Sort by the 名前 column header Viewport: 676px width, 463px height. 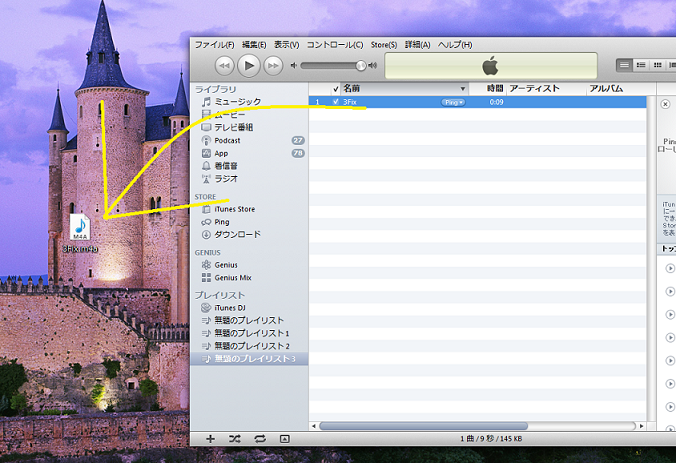[404, 89]
